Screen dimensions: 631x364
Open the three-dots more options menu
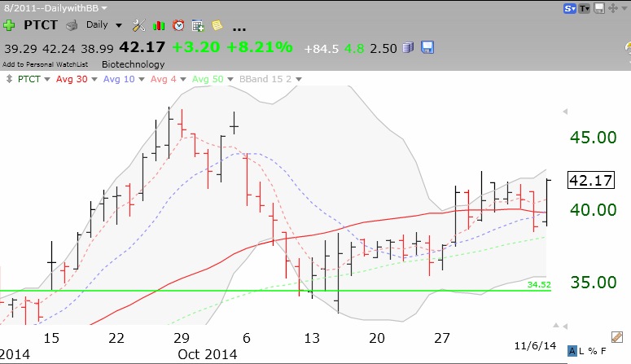point(239,29)
